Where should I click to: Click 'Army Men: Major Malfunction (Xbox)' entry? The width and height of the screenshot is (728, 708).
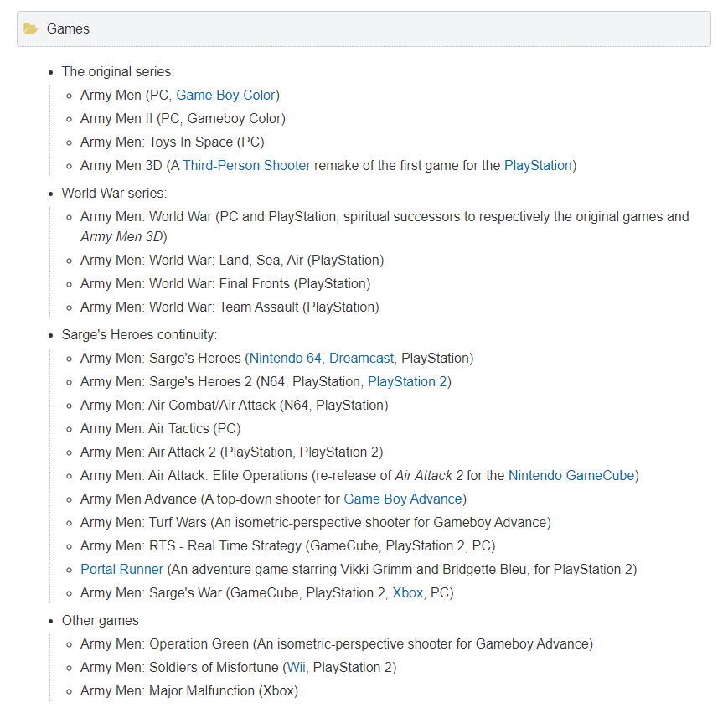point(189,690)
